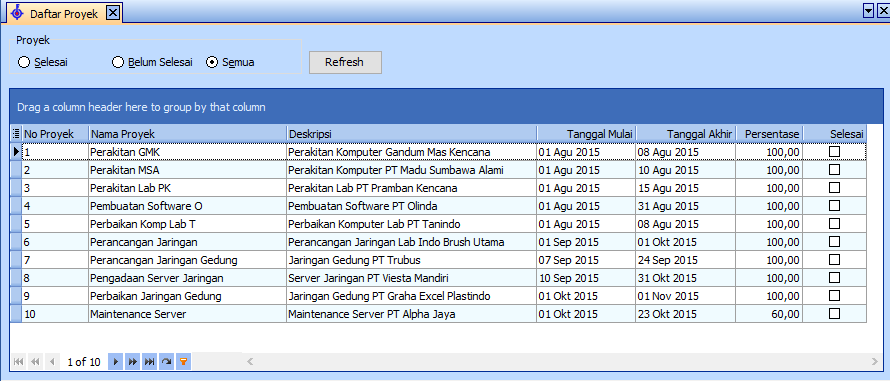Click the group-by-column drop panel
This screenshot has height=381, width=890.
point(446,107)
